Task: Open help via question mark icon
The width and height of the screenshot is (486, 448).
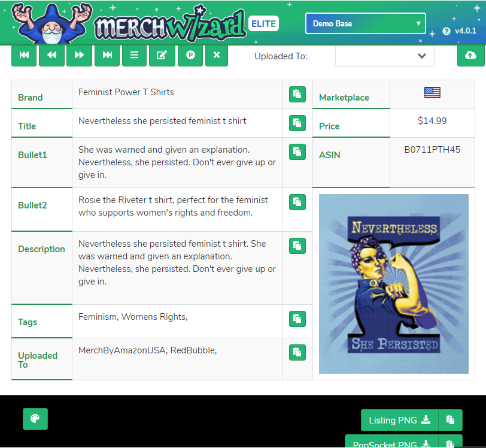Action: tap(446, 31)
